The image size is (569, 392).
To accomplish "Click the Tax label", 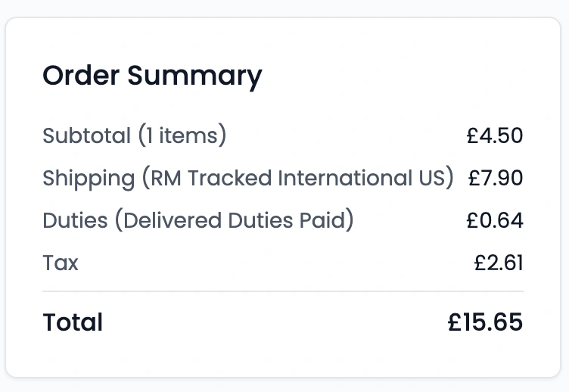I will click(61, 263).
